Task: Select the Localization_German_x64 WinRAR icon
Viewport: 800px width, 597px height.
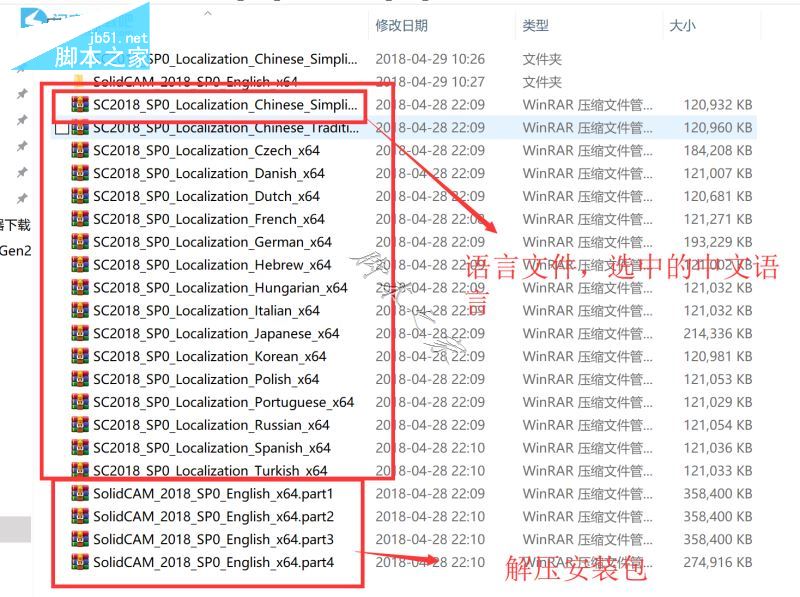Action: (80, 242)
